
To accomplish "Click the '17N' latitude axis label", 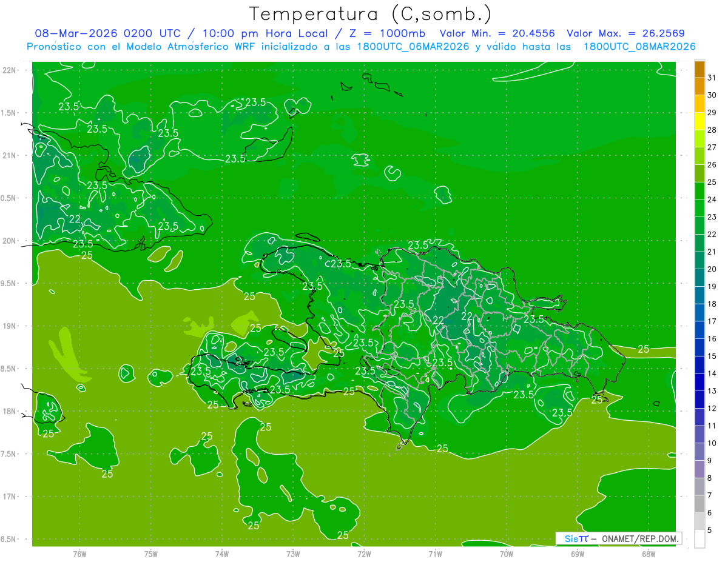I will tap(10, 497).
